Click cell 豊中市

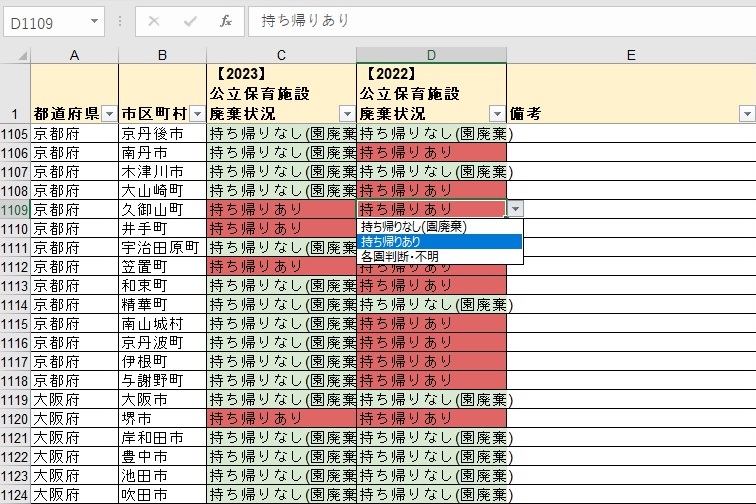click(x=162, y=457)
